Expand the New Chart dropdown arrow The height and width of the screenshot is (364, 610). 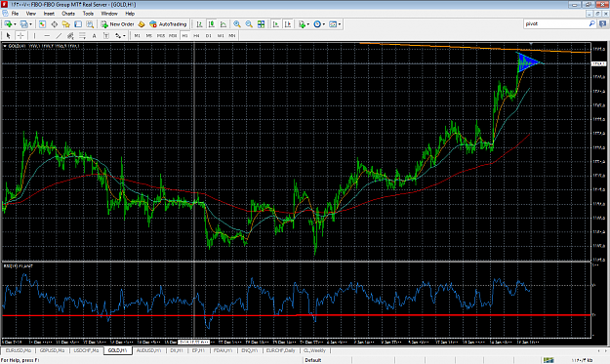pyautogui.click(x=15, y=24)
